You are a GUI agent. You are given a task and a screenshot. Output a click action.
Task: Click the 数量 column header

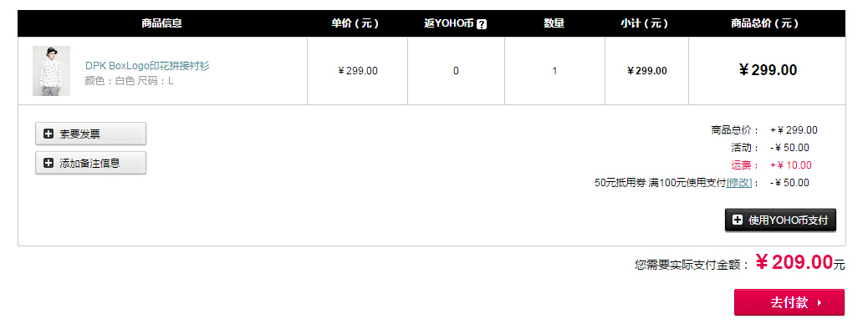click(x=554, y=23)
